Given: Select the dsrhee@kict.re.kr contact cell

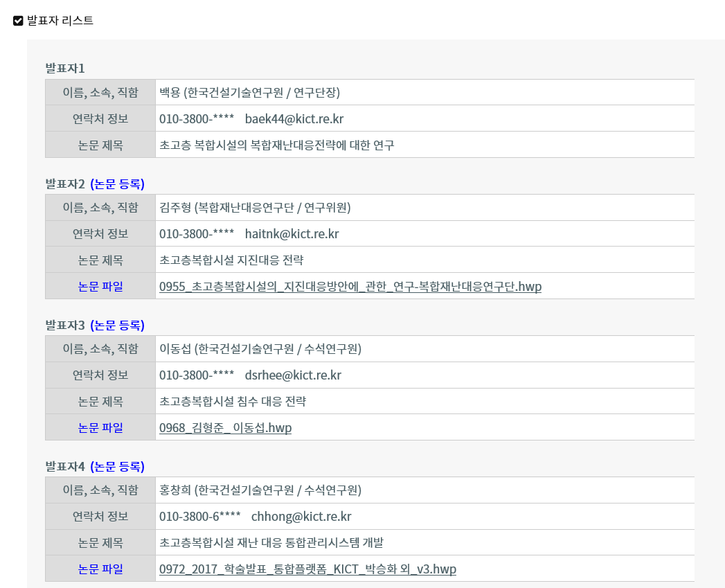Looking at the screenshot, I should pos(425,375).
